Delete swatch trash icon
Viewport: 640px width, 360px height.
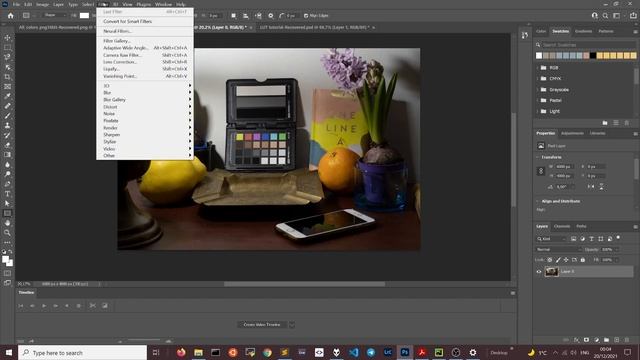[x=627, y=123]
